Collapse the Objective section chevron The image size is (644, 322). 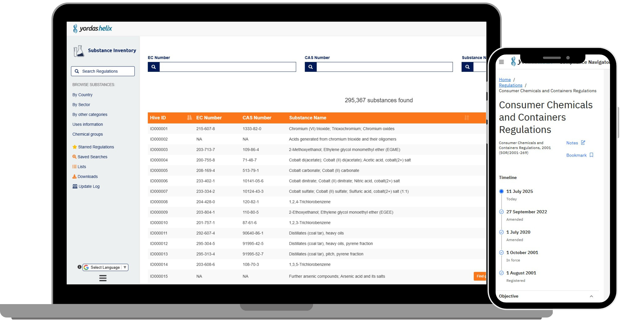pyautogui.click(x=592, y=296)
